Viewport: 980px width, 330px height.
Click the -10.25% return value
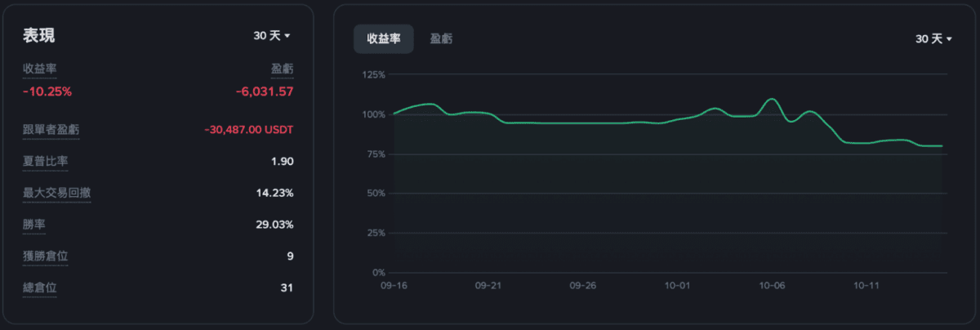click(x=47, y=91)
